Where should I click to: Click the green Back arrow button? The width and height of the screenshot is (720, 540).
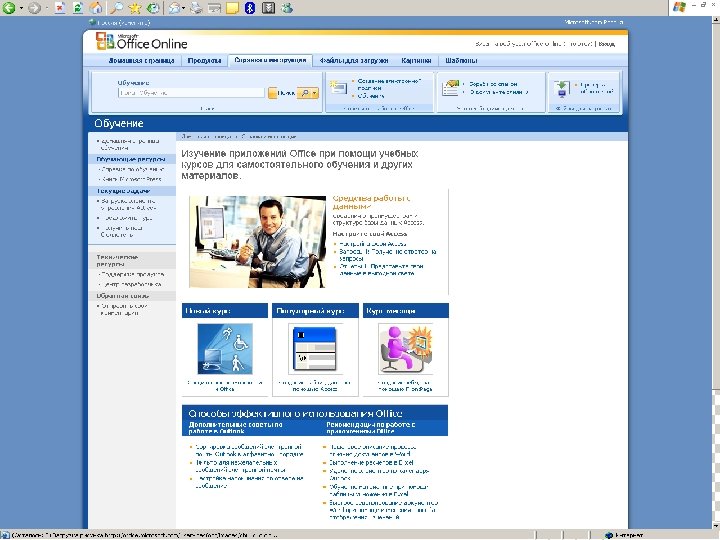(9, 7)
